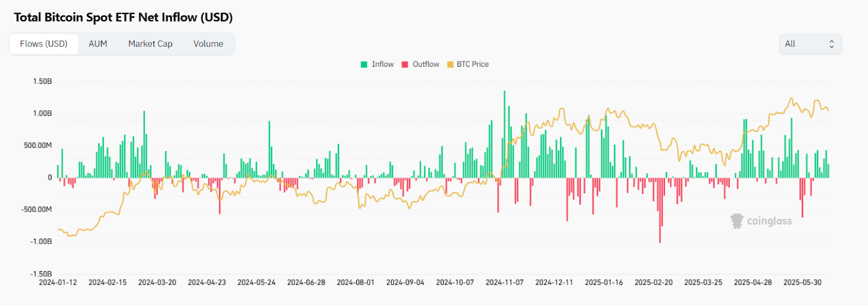Open the All time range dropdown
Image resolution: width=868 pixels, height=305 pixels.
[x=810, y=44]
